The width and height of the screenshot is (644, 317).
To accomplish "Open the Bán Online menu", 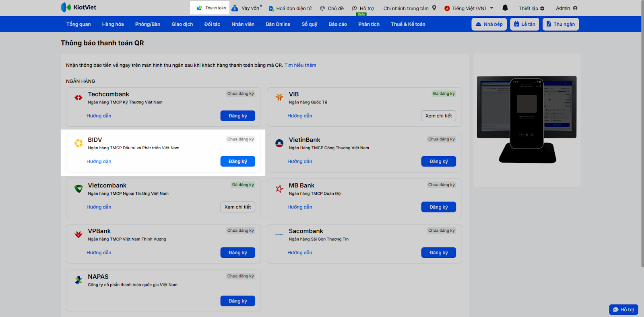I will click(x=278, y=24).
